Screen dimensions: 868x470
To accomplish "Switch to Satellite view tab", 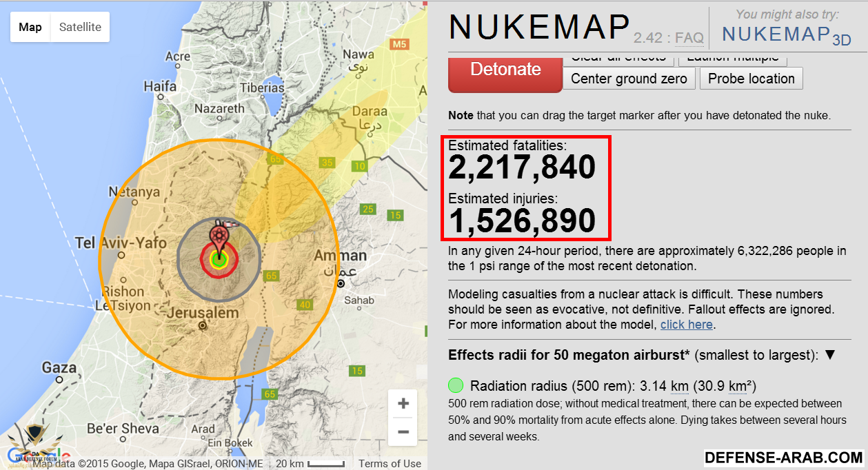I will click(x=80, y=28).
